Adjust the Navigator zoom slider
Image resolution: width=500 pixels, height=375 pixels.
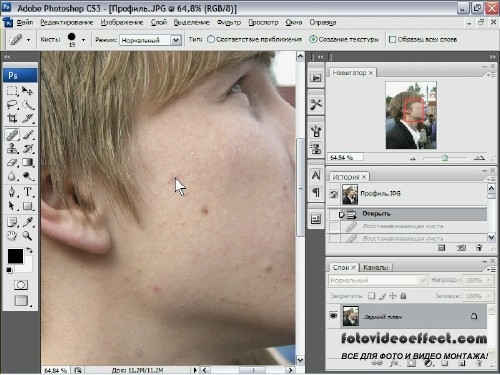445,158
